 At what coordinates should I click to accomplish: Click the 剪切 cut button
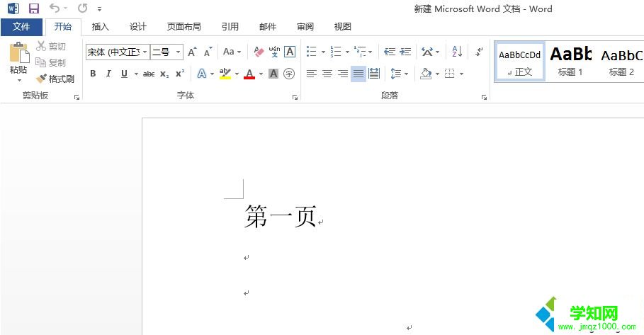(x=51, y=46)
